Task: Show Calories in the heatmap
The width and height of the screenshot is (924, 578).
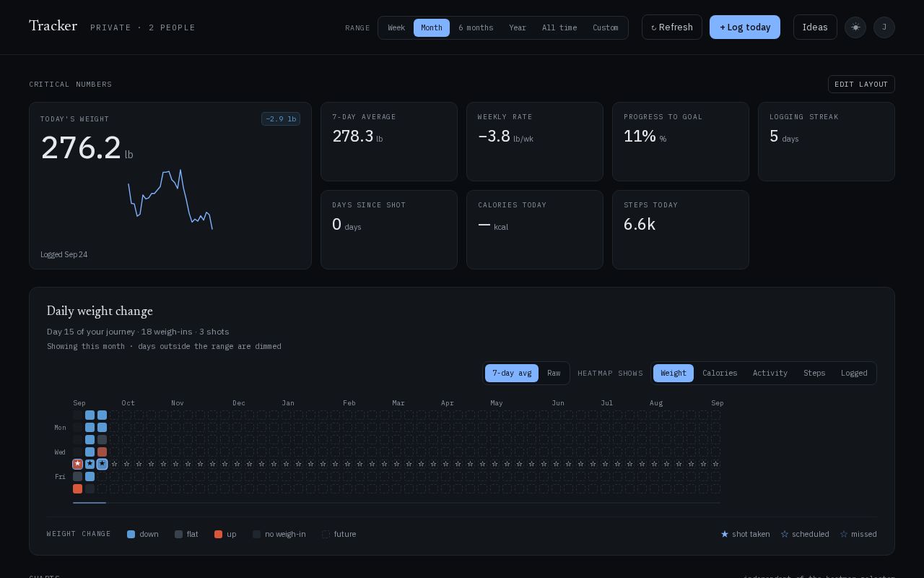Action: pos(720,373)
